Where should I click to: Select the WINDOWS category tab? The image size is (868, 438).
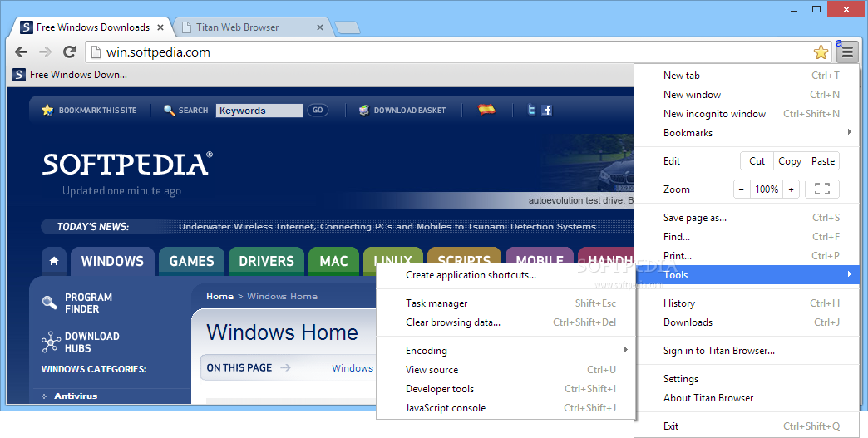click(112, 261)
